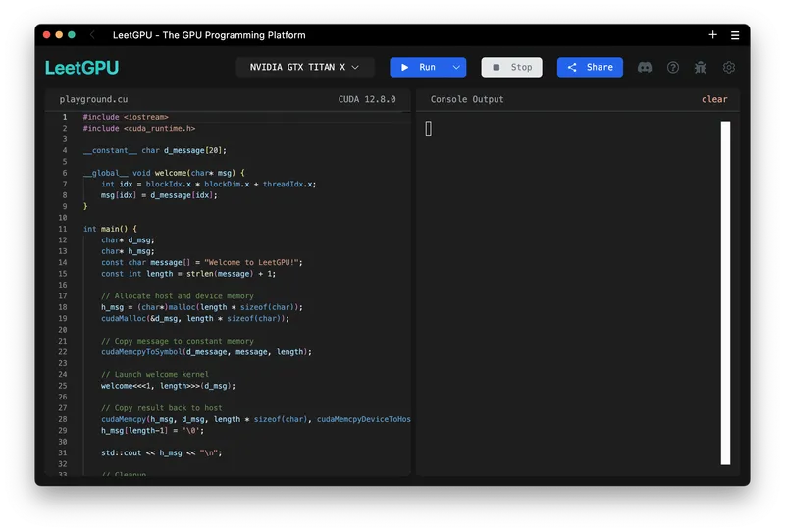The width and height of the screenshot is (785, 532).
Task: Open the hamburger menu in title bar
Action: pos(735,35)
